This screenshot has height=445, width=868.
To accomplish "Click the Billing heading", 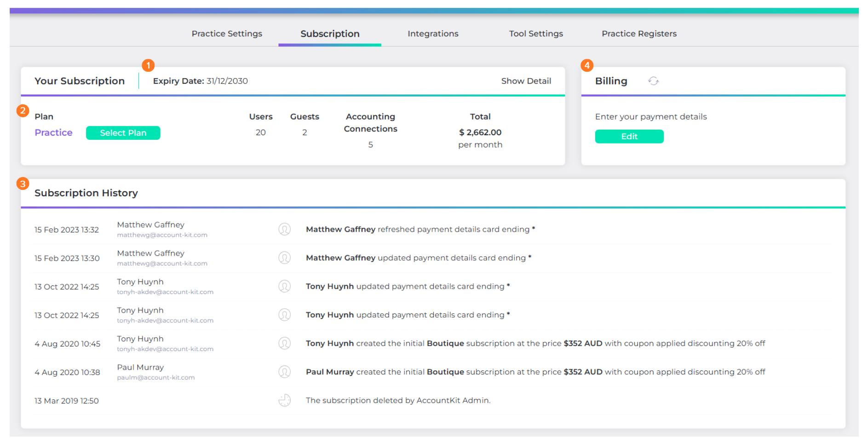I will [611, 81].
